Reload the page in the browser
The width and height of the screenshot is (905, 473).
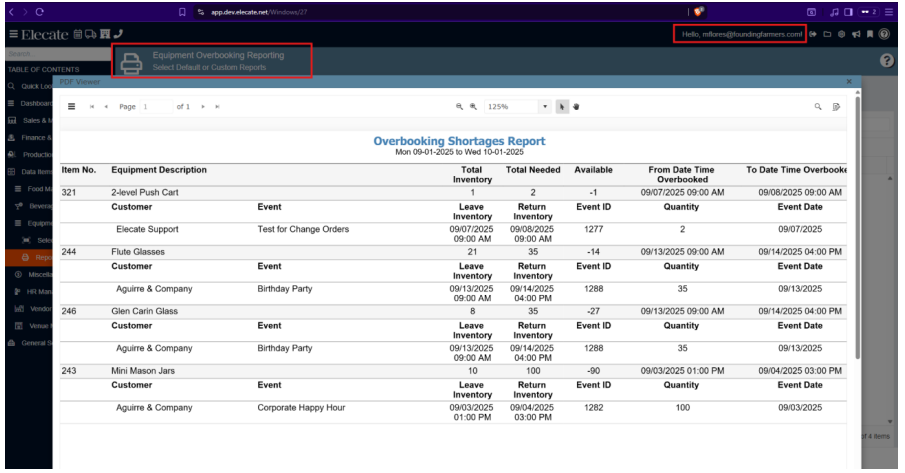pos(39,11)
